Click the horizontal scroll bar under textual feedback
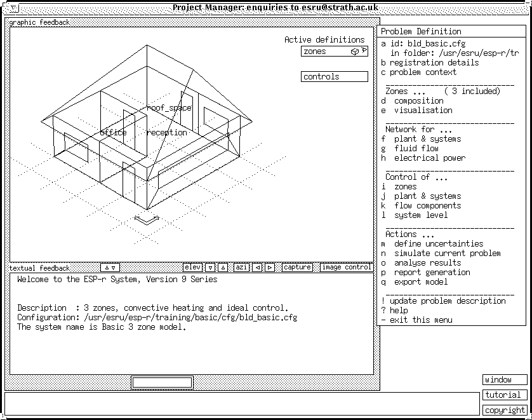The height and width of the screenshot is (420, 532). pos(162,383)
